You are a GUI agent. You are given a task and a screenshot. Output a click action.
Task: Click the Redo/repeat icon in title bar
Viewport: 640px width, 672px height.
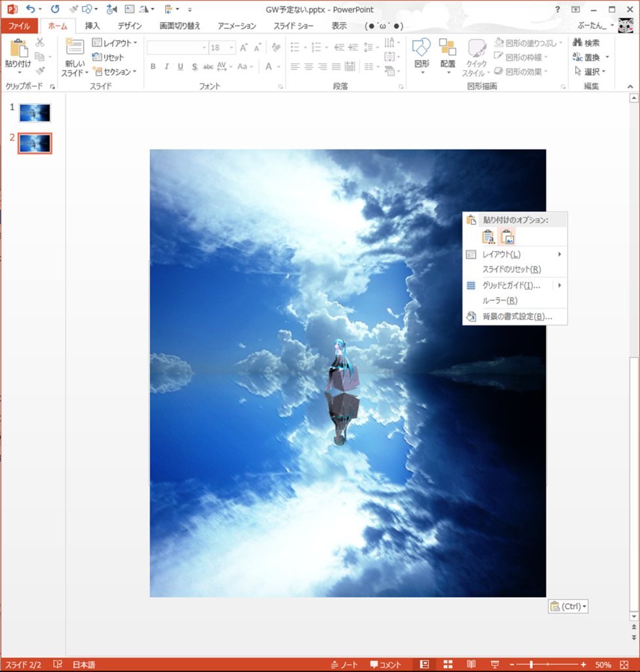pos(55,9)
